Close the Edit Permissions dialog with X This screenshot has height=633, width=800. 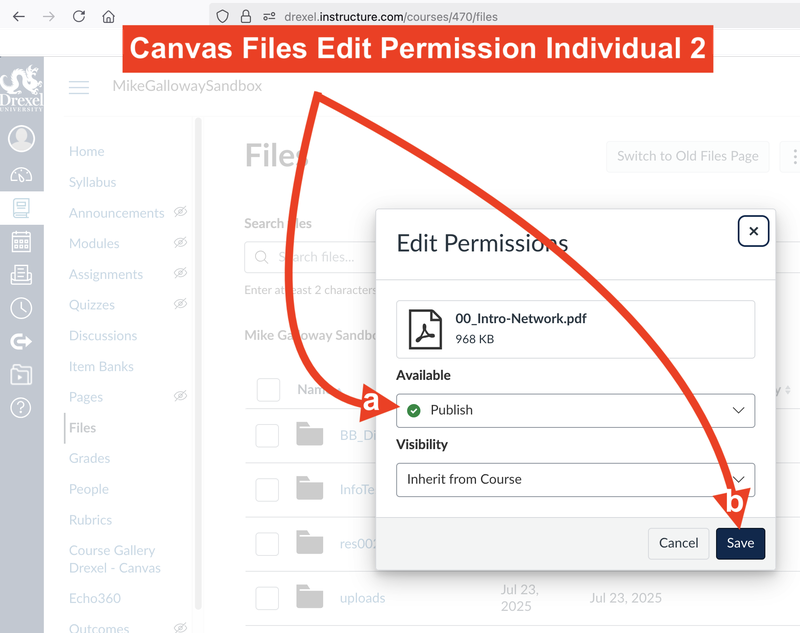point(753,231)
